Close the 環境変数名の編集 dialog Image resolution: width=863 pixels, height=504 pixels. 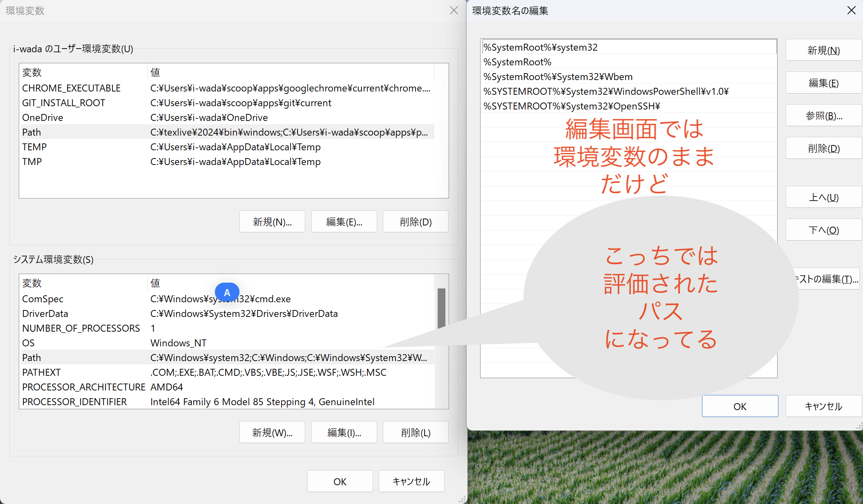(x=851, y=11)
